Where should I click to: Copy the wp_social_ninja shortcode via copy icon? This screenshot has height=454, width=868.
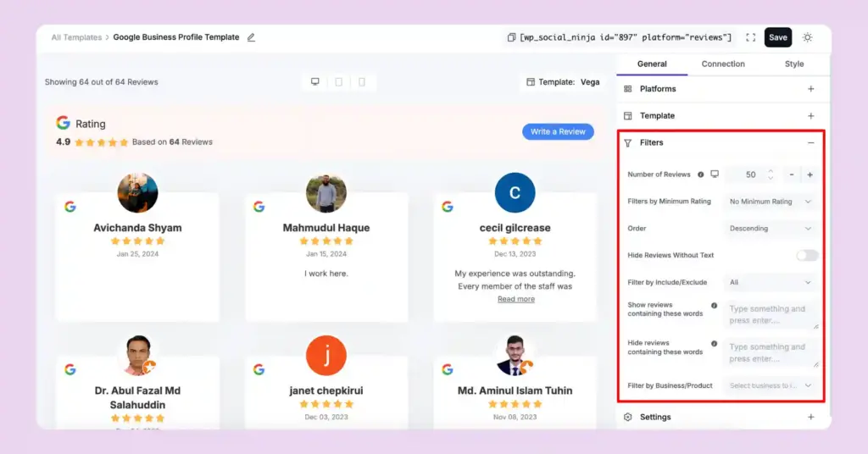click(x=511, y=37)
